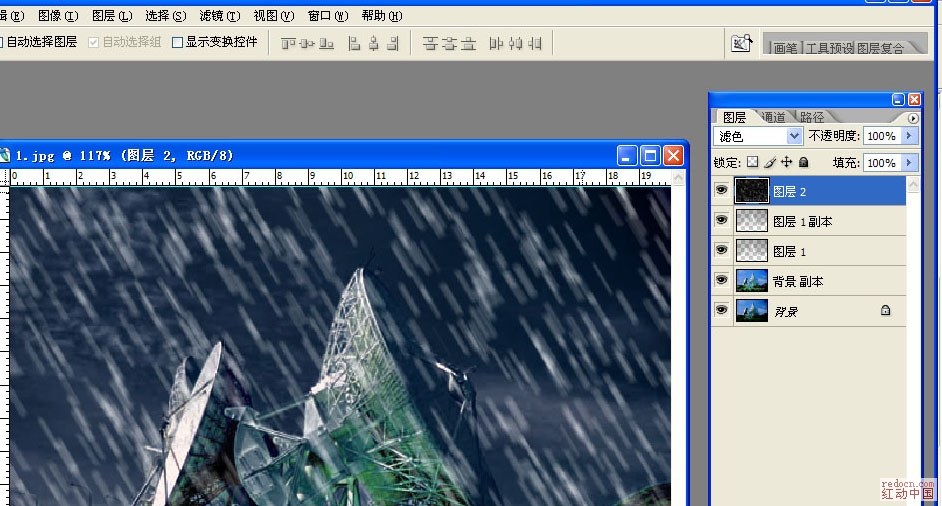Click the layers list scroll-up arrow
The height and width of the screenshot is (506, 942).
coord(913,184)
